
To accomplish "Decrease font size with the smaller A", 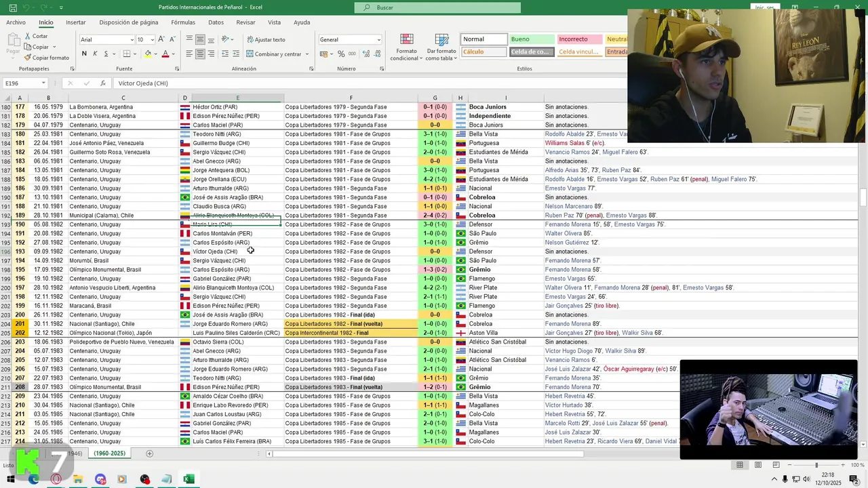I will (172, 39).
